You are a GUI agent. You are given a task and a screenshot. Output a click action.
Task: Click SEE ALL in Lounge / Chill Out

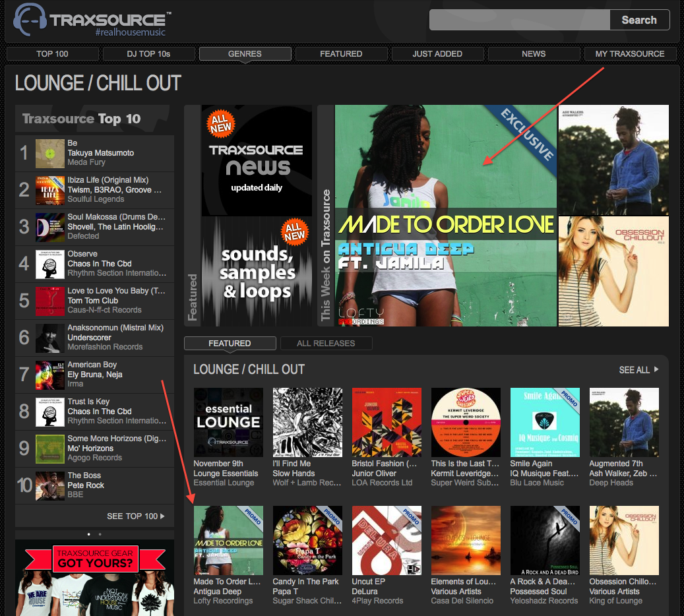point(635,370)
